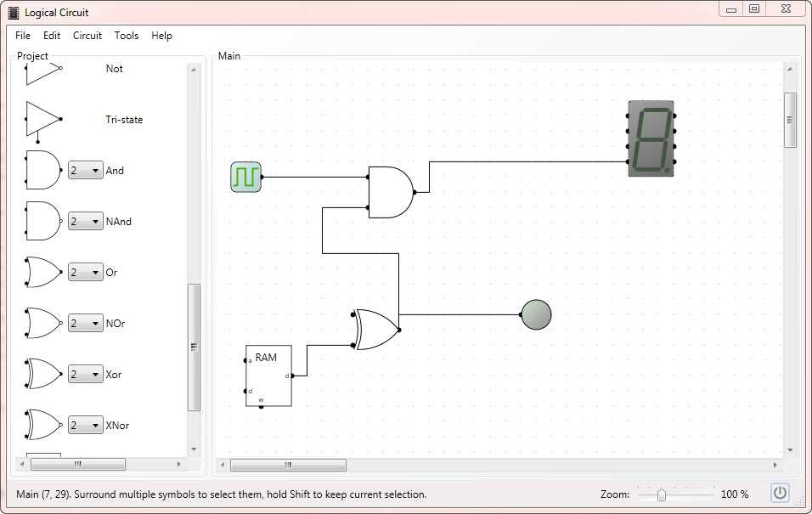Open the Help menu
The height and width of the screenshot is (514, 812).
(161, 35)
